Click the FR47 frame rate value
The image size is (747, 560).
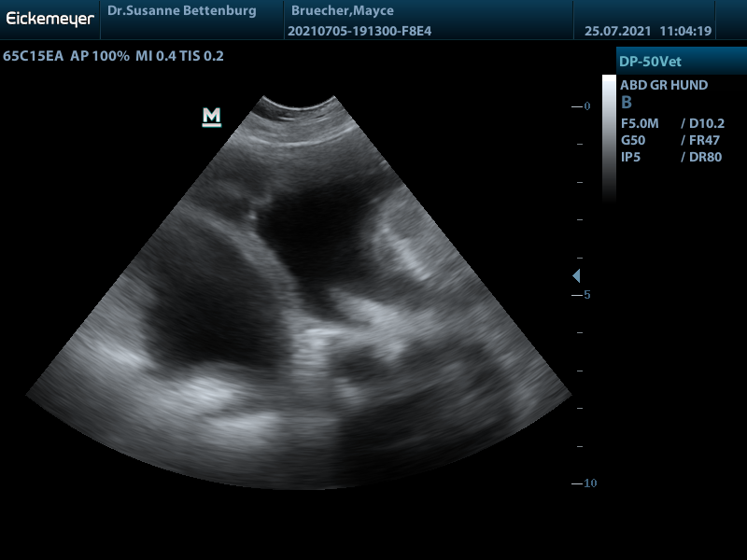(x=699, y=140)
